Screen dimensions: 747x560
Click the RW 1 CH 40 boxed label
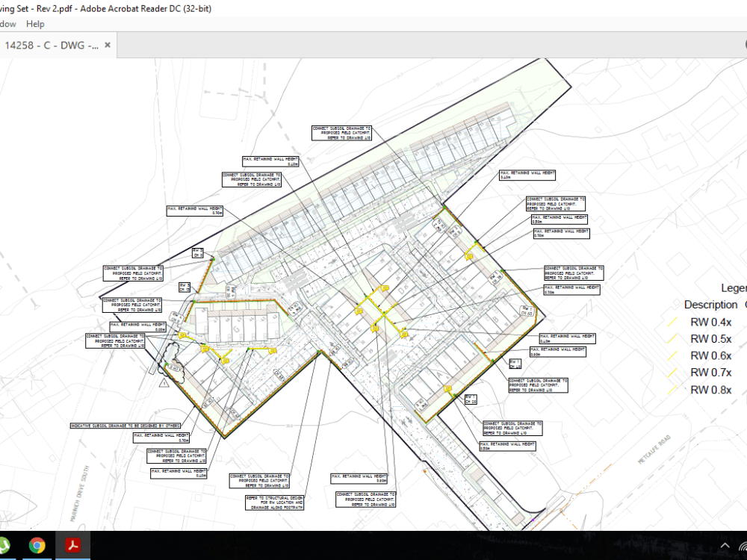pos(515,364)
